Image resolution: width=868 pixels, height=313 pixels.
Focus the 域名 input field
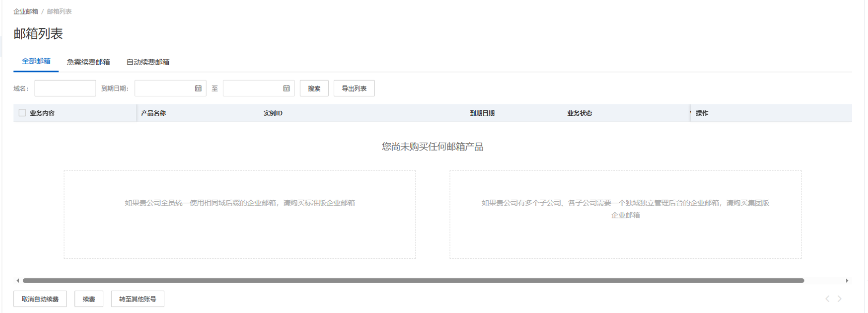coord(65,88)
